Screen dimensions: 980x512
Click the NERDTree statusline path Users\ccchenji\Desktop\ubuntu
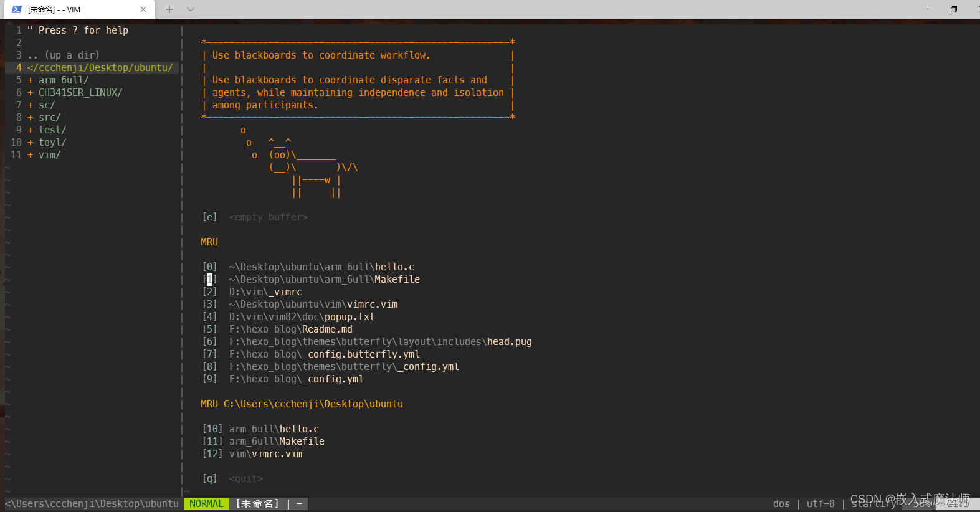92,503
